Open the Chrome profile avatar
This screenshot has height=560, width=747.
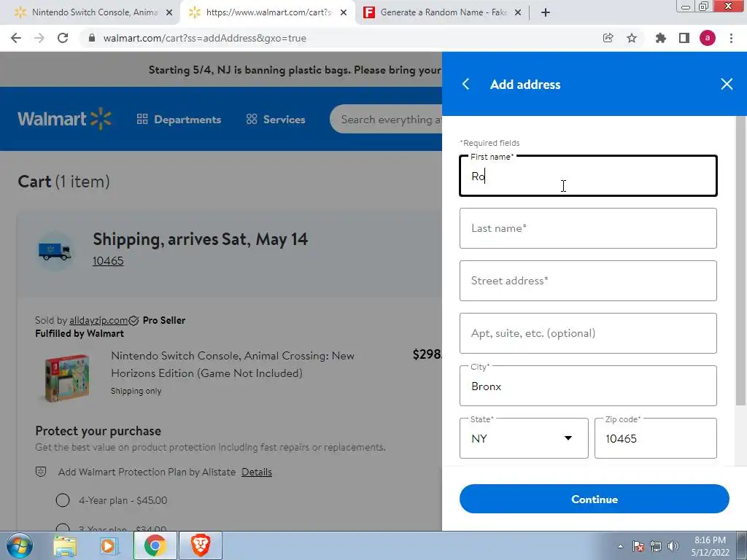[x=708, y=38]
